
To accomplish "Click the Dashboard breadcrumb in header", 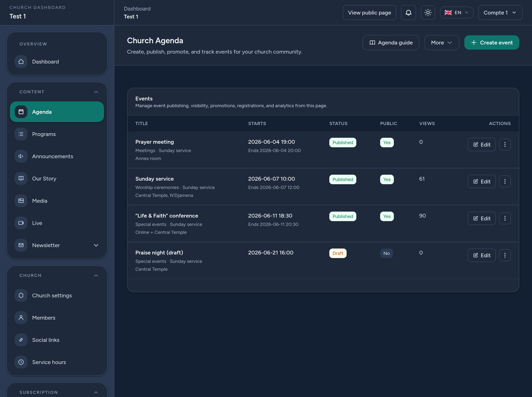I will click(x=137, y=9).
